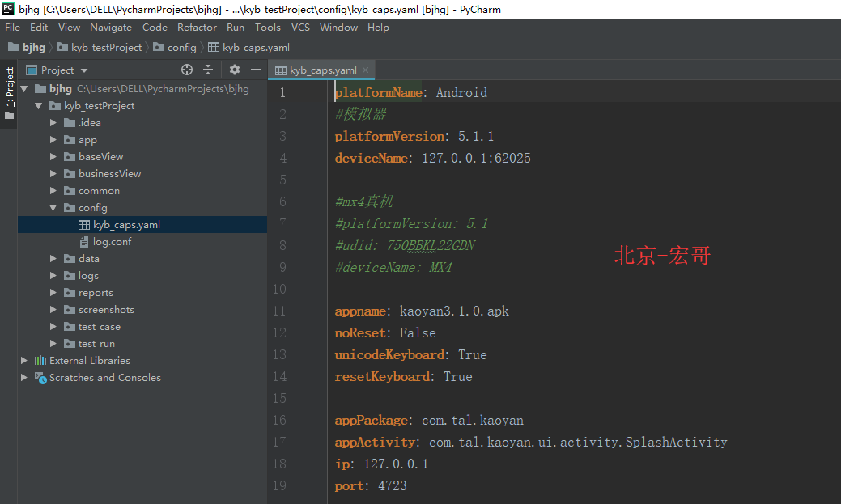Click line 11 with appname in editor
841x504 pixels.
click(422, 311)
